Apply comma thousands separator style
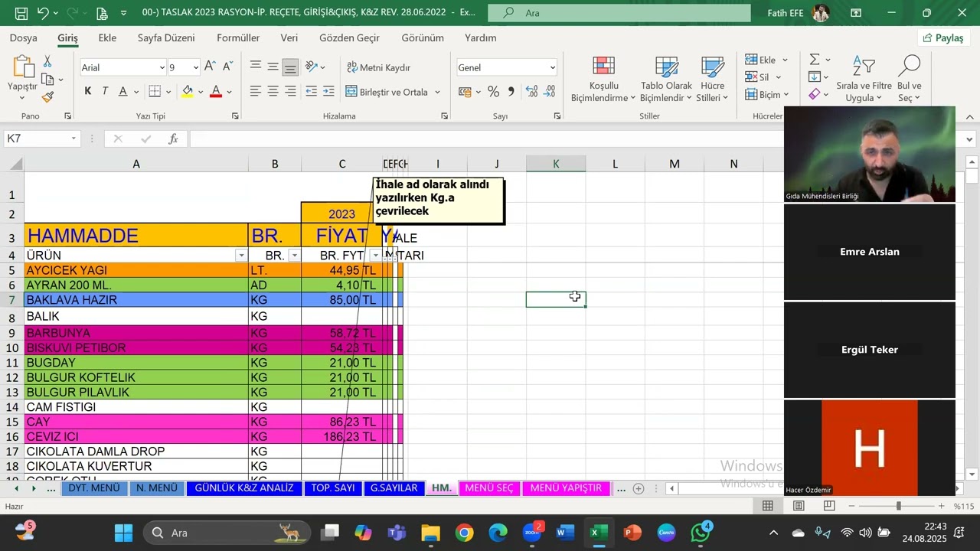Image resolution: width=980 pixels, height=551 pixels. click(511, 92)
